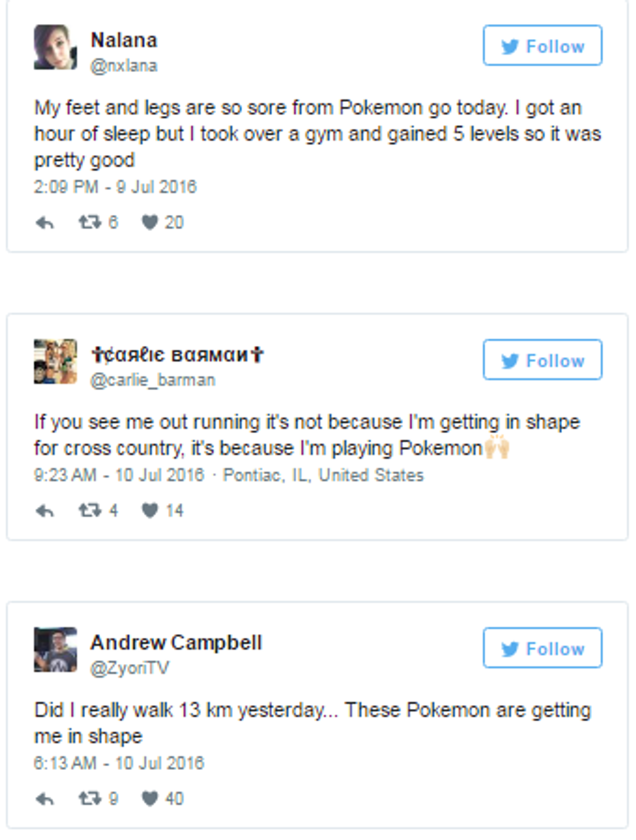Open the 6:13 AM - 10 Jul 2016 timestamp
This screenshot has width=636, height=840.
pos(119,763)
